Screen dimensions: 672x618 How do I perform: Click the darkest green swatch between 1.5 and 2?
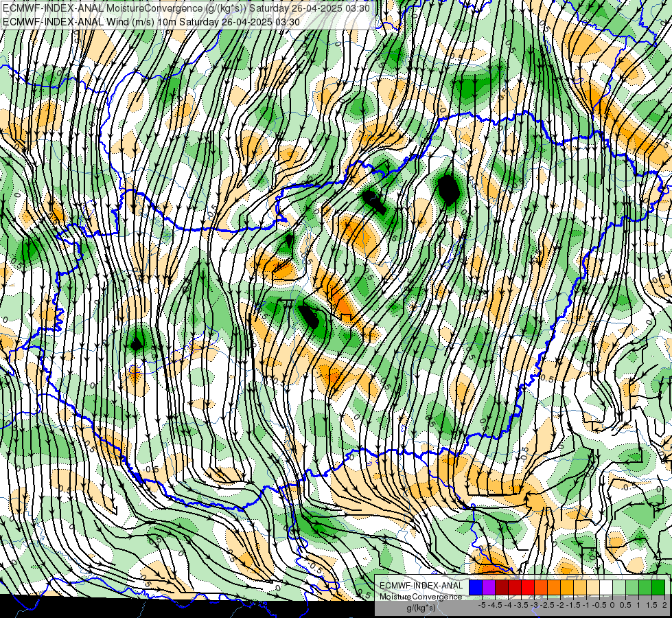click(658, 588)
